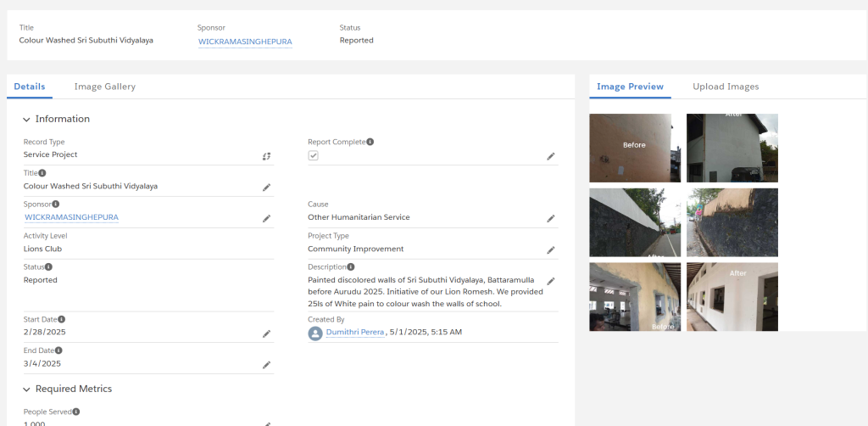This screenshot has height=426, width=868.
Task: Open the Before corridor thumbnail
Action: click(635, 297)
